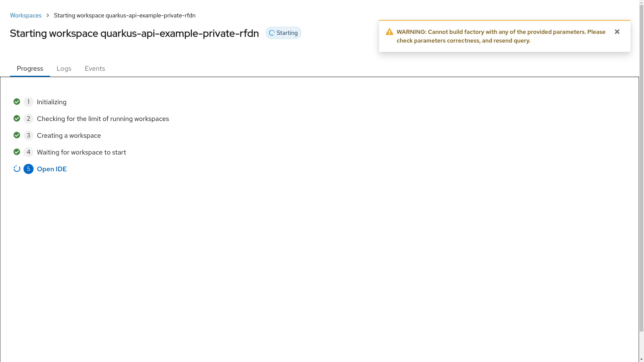Click the check icon for running workspaces limit
The width and height of the screenshot is (644, 362).
(x=17, y=118)
